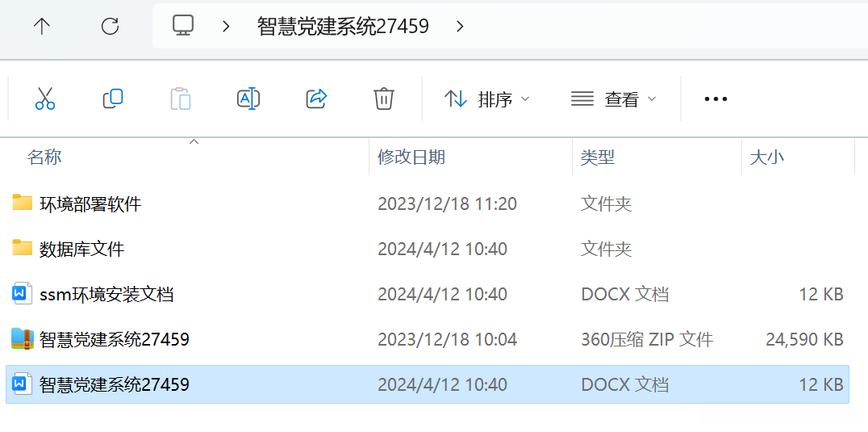This screenshot has height=432, width=868.
Task: Click the Refresh button
Action: pyautogui.click(x=110, y=27)
